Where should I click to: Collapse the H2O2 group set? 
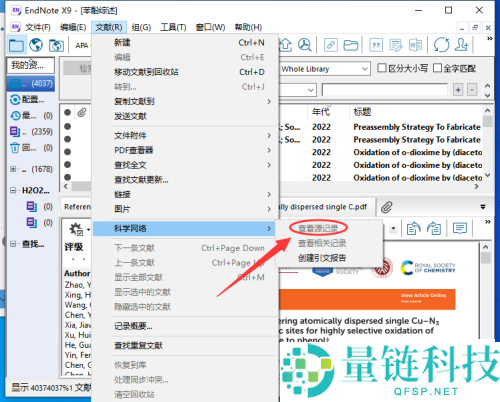(13, 191)
